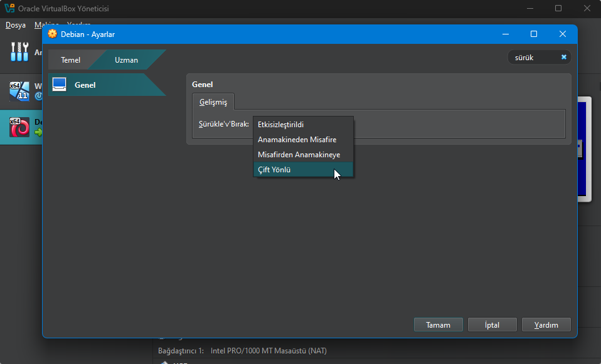The width and height of the screenshot is (601, 364).
Task: Switch to the Temel tab
Action: tap(71, 60)
